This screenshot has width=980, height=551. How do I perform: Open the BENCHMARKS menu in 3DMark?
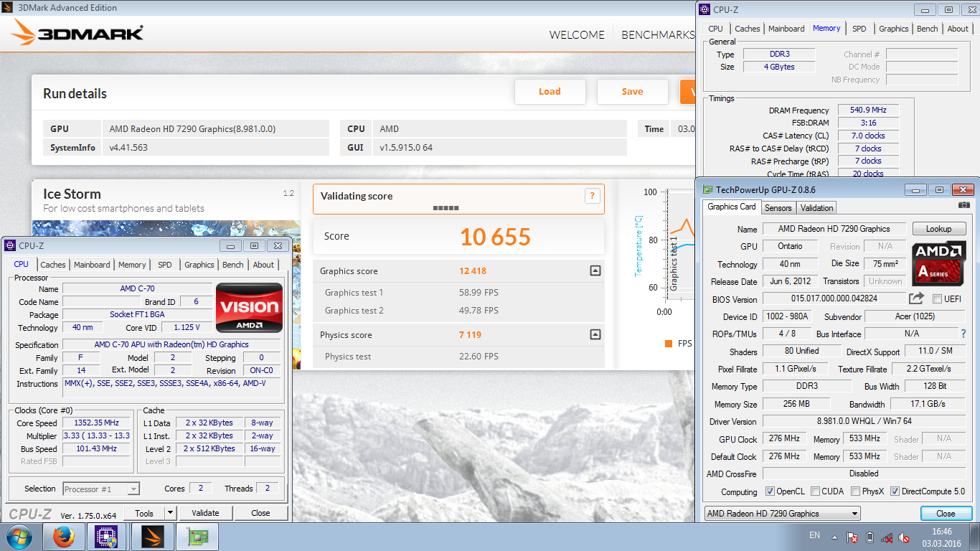click(x=658, y=34)
